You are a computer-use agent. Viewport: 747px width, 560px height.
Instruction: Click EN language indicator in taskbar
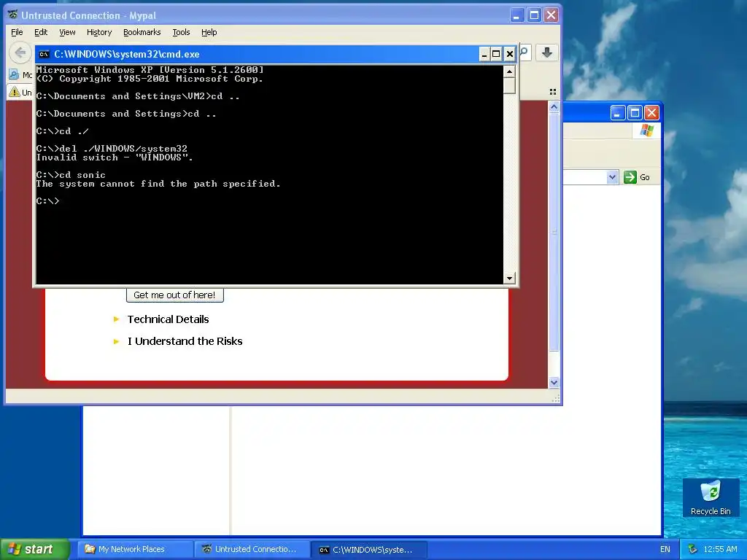[x=665, y=550]
